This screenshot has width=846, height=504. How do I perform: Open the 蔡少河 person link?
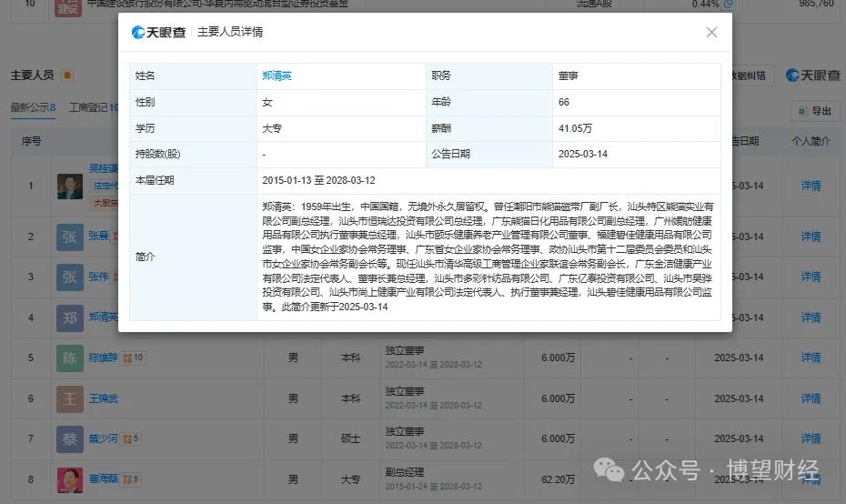pyautogui.click(x=103, y=438)
